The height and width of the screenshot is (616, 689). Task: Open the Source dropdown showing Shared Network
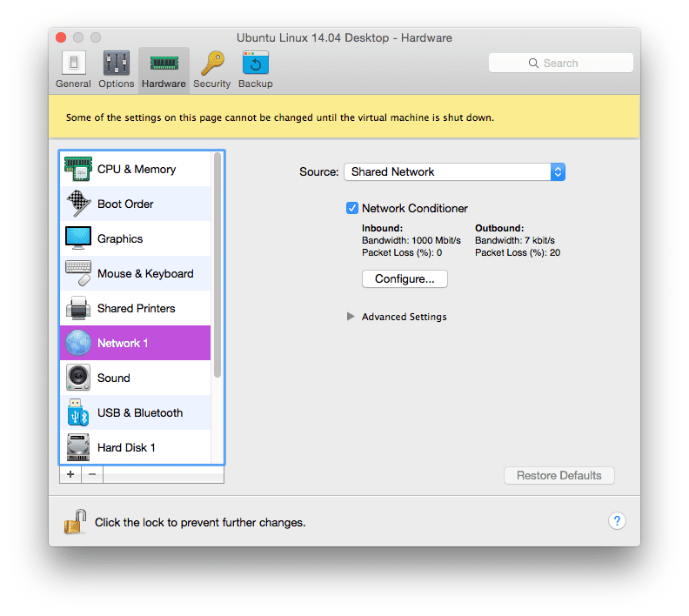454,171
